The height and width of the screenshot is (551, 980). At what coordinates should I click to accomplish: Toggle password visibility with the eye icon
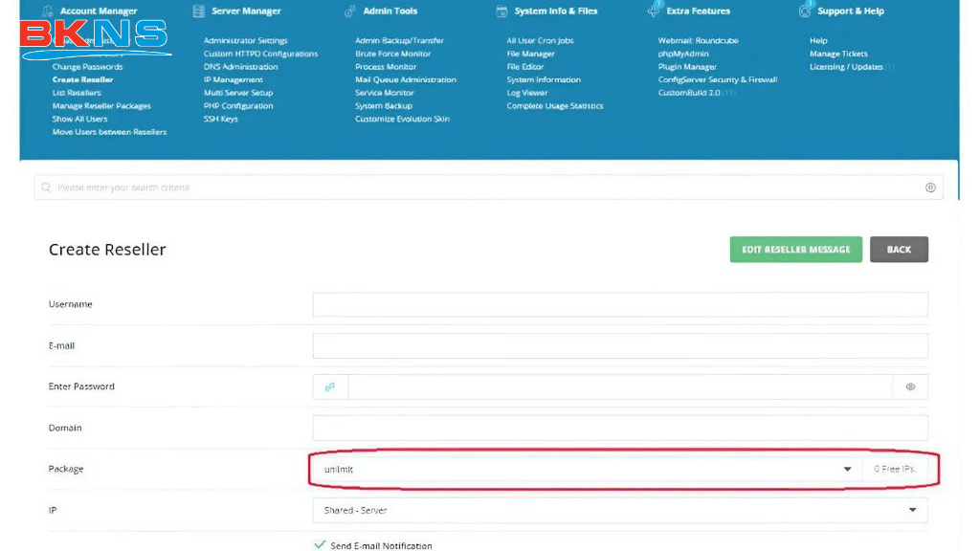[910, 387]
